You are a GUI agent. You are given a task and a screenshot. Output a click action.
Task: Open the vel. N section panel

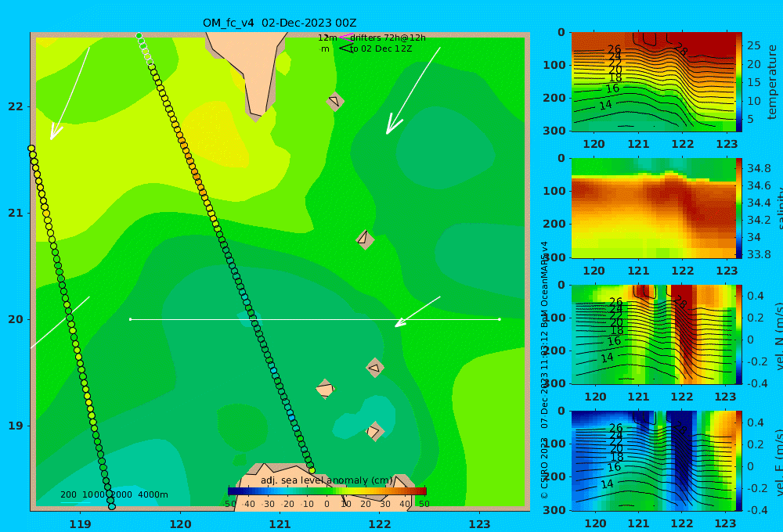tap(653, 334)
